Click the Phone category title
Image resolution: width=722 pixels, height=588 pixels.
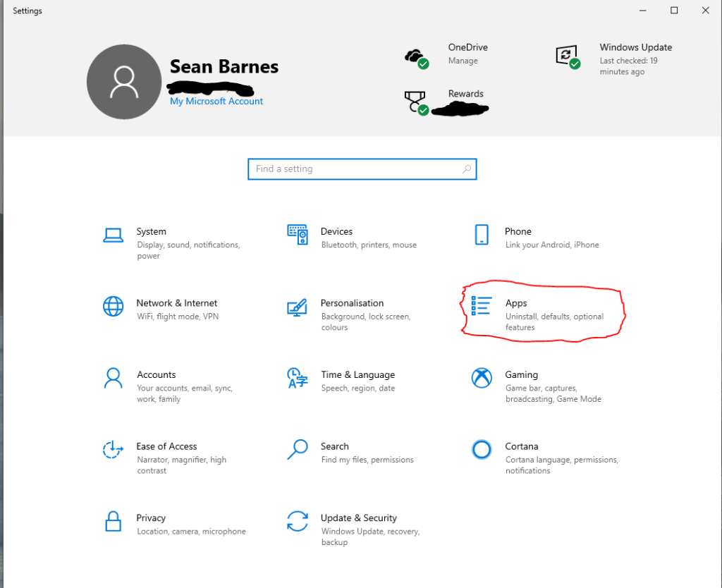pyautogui.click(x=518, y=232)
